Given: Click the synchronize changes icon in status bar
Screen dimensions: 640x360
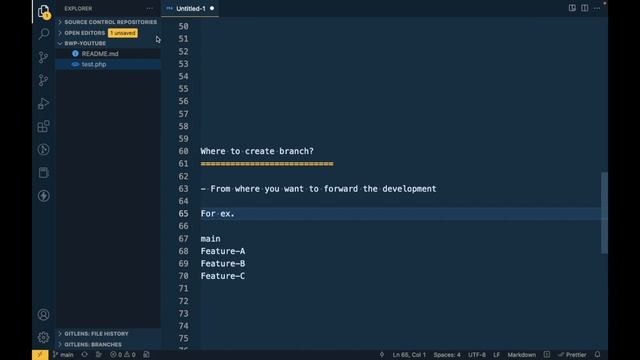Looking at the screenshot, I should 84,355.
